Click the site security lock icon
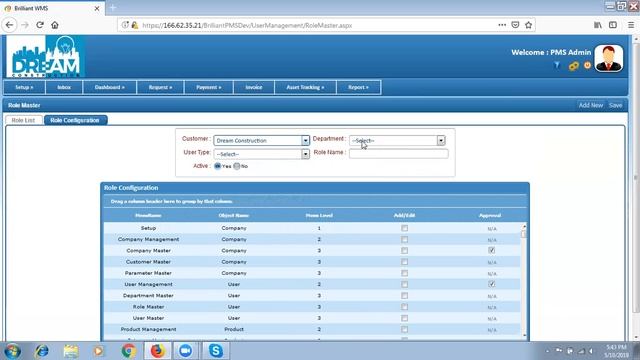This screenshot has height=360, width=640. 135,25
